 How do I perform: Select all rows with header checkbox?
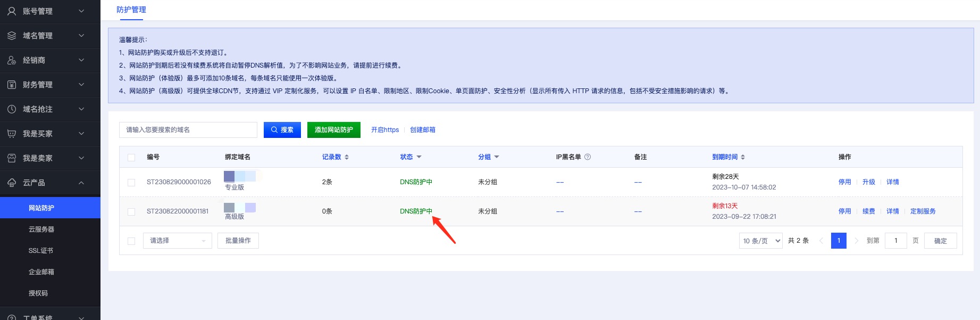click(x=131, y=158)
